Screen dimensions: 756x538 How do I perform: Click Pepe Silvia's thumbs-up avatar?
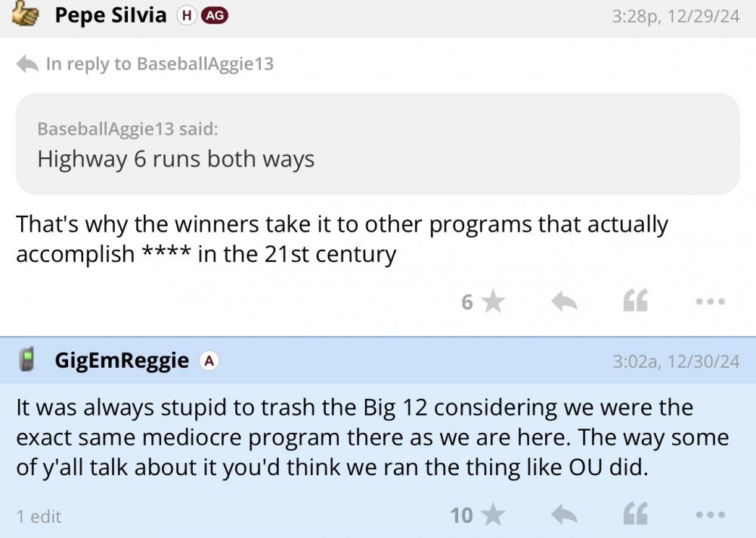tap(26, 15)
